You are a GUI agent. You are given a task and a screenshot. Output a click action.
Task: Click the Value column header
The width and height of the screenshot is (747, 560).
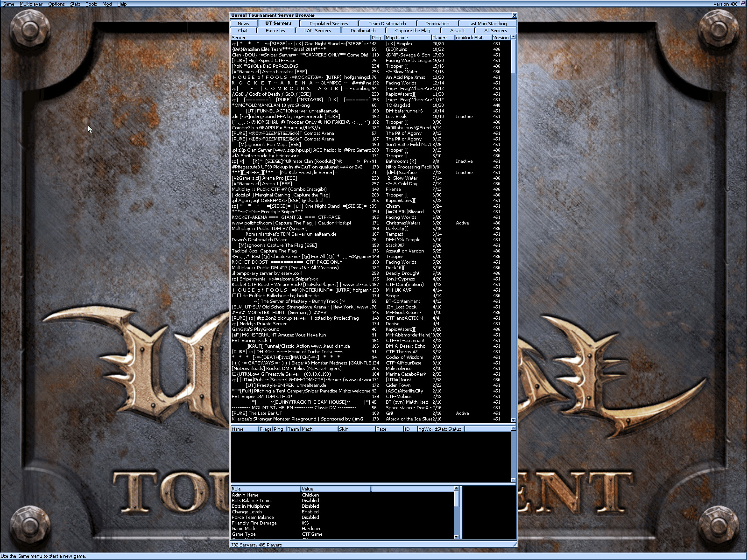[x=336, y=489]
